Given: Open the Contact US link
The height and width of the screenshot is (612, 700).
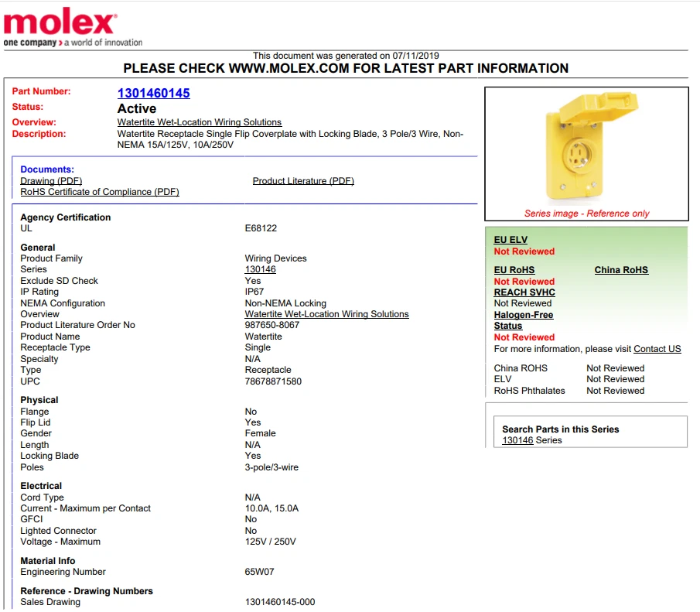Looking at the screenshot, I should (657, 349).
